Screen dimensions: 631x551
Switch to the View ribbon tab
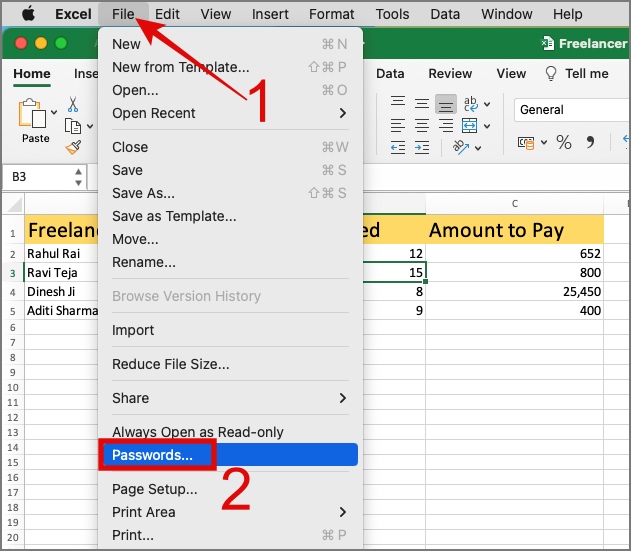click(x=511, y=74)
